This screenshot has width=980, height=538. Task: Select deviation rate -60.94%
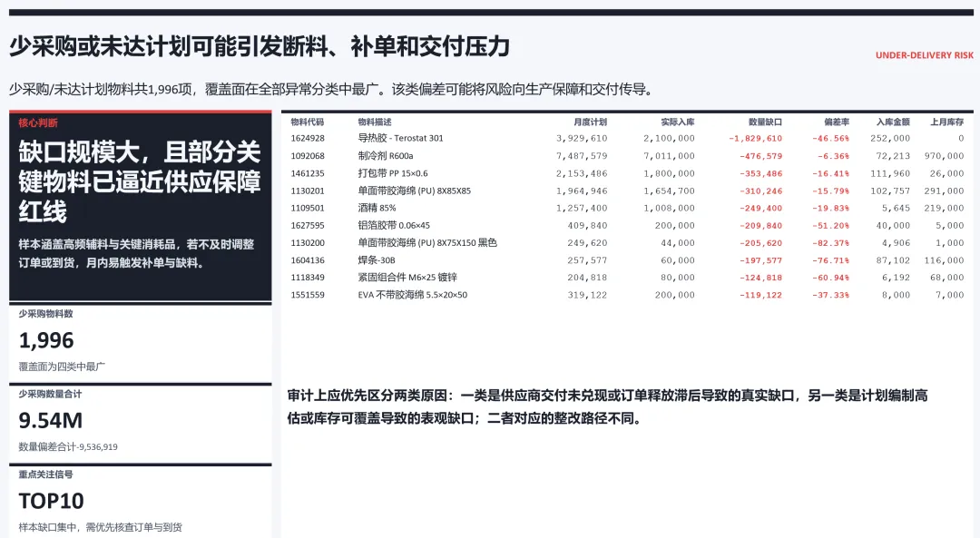830,277
